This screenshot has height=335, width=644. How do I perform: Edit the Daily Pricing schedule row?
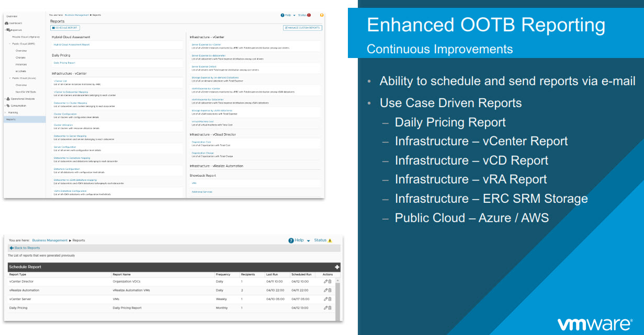click(x=325, y=308)
